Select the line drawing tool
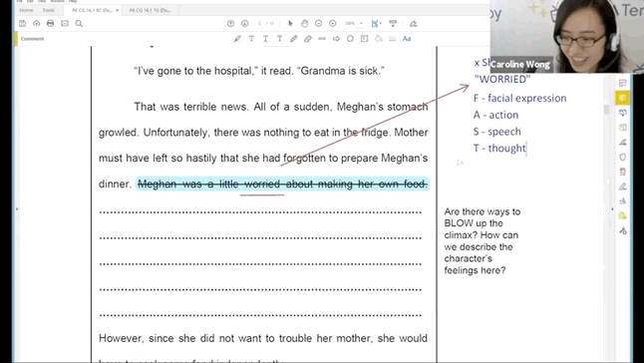The height and width of the screenshot is (363, 644). click(x=322, y=39)
